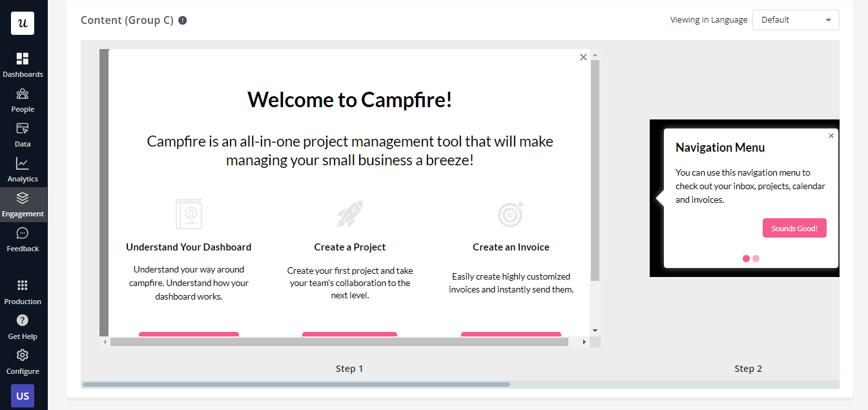
Task: Open the Analytics chart icon
Action: click(x=23, y=164)
